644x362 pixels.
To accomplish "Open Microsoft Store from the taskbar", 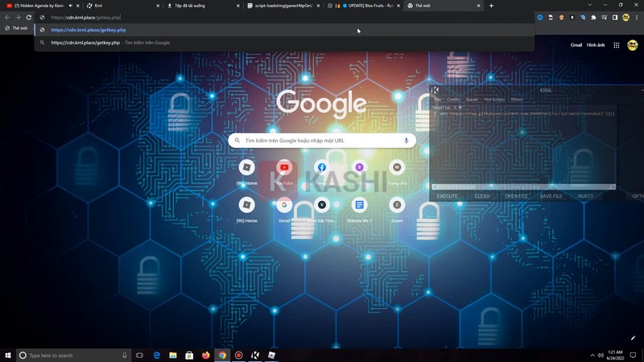I will pyautogui.click(x=189, y=356).
